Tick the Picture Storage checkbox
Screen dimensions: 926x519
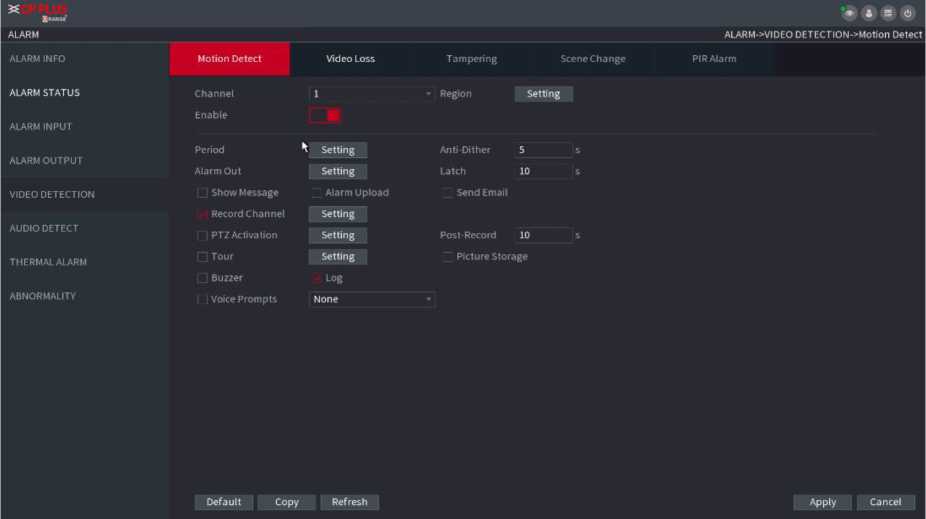click(x=448, y=257)
